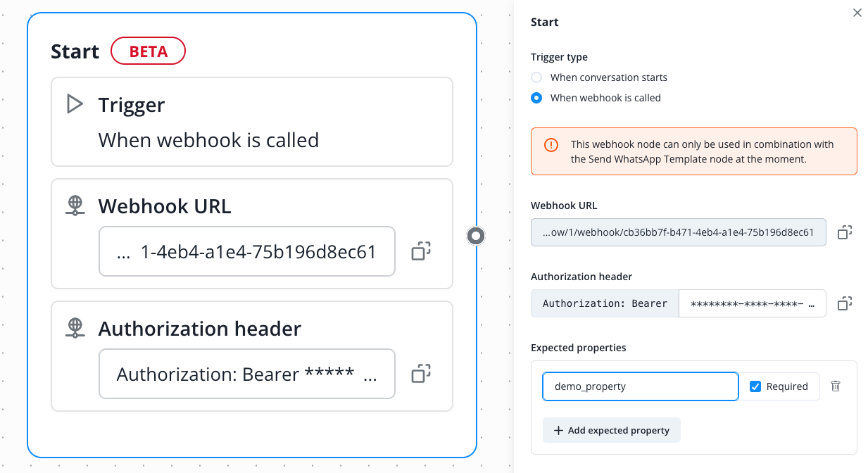The height and width of the screenshot is (473, 868).
Task: Click the Trigger play icon
Action: point(75,104)
